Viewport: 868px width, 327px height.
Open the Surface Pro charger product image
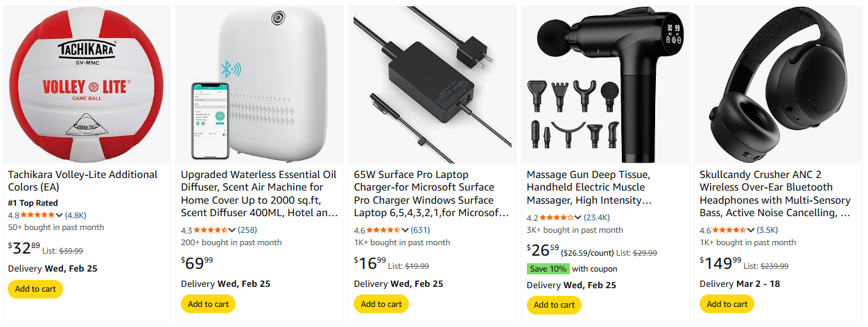[x=433, y=85]
